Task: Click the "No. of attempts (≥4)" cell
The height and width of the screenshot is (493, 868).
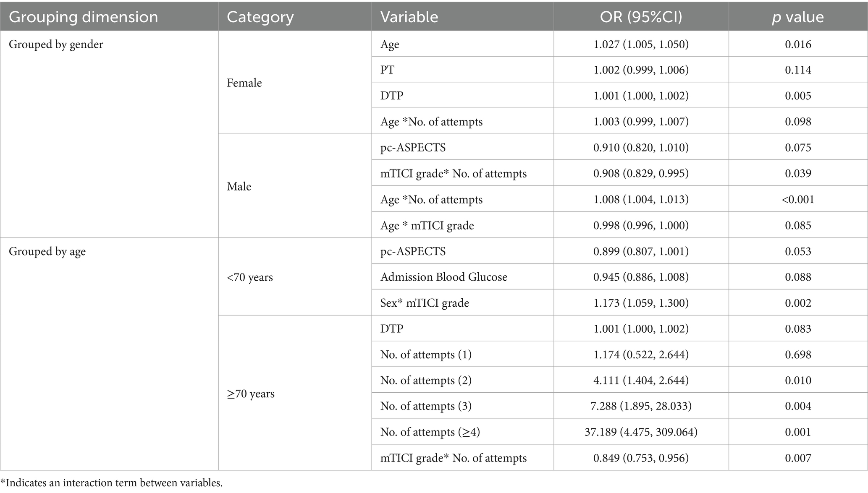Action: click(430, 432)
